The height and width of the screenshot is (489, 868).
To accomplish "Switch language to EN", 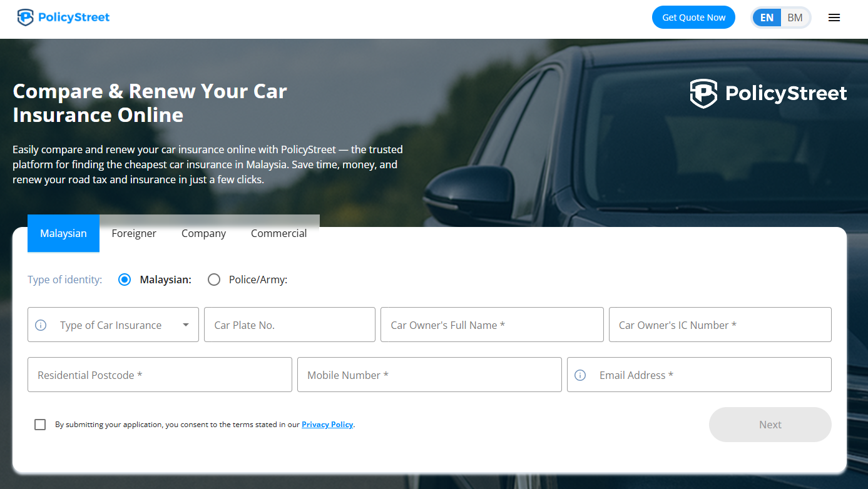I will pyautogui.click(x=767, y=18).
